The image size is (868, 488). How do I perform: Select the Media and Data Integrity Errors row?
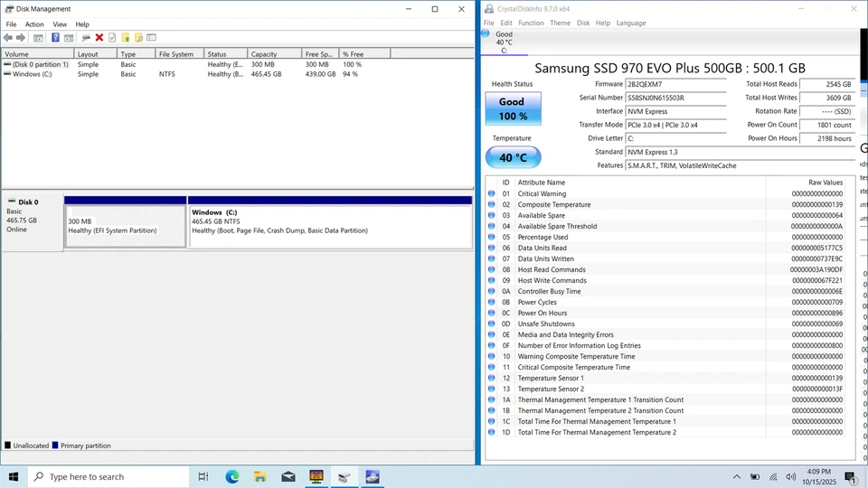(666, 334)
